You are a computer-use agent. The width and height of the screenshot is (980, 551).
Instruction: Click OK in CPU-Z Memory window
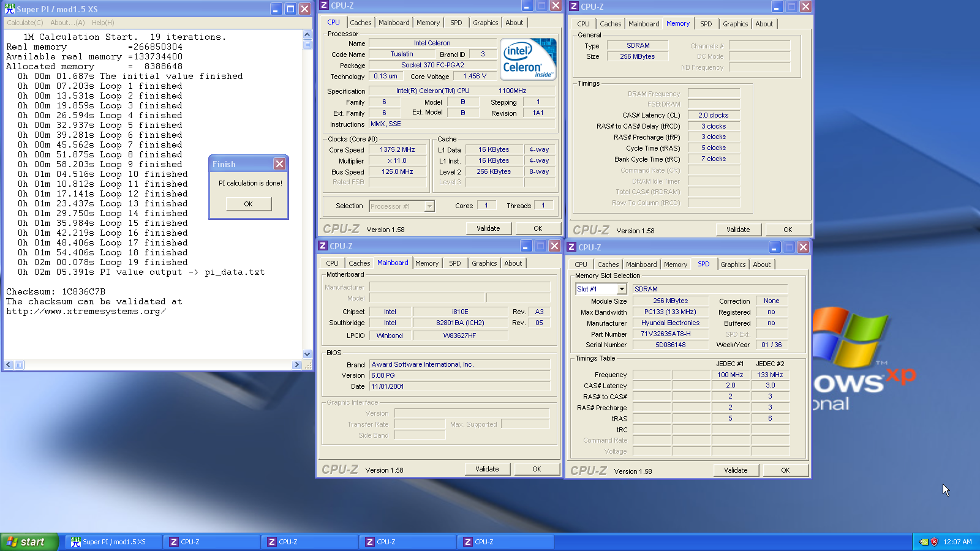point(788,230)
